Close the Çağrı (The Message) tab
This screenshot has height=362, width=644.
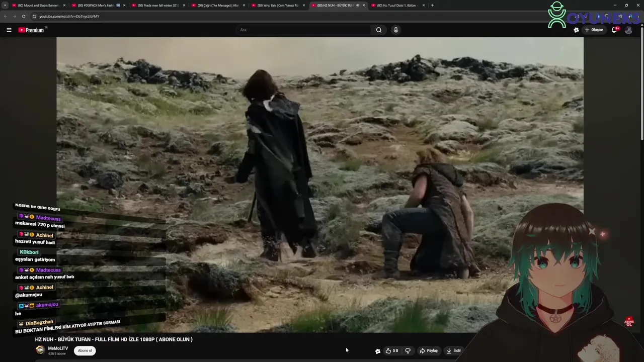pos(244,5)
